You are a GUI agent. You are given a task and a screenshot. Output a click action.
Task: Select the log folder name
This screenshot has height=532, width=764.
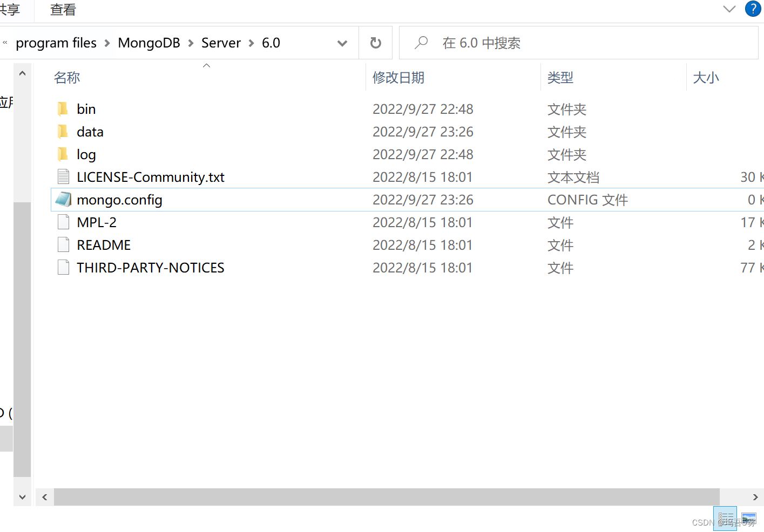[86, 155]
